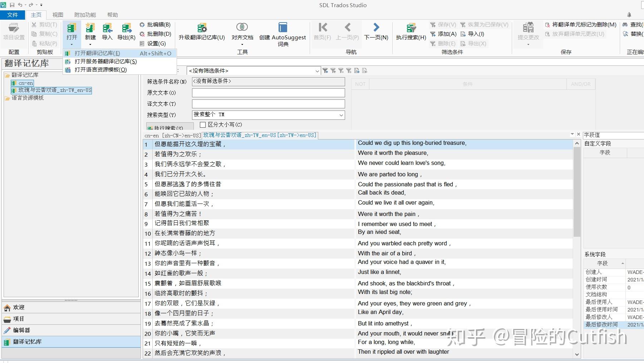This screenshot has width=644, height=363.
Task: Click 将翻译单元标记为删除 icon
Action: pyautogui.click(x=581, y=25)
